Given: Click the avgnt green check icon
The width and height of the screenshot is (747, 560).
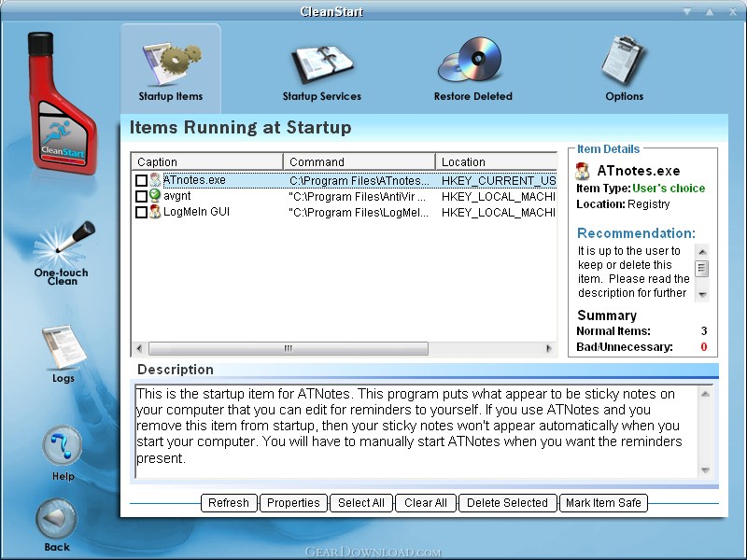Looking at the screenshot, I should [155, 196].
